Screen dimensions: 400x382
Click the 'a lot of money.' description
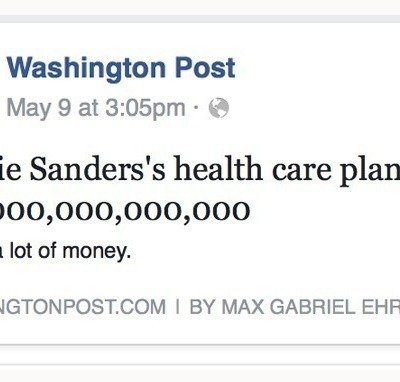[65, 252]
